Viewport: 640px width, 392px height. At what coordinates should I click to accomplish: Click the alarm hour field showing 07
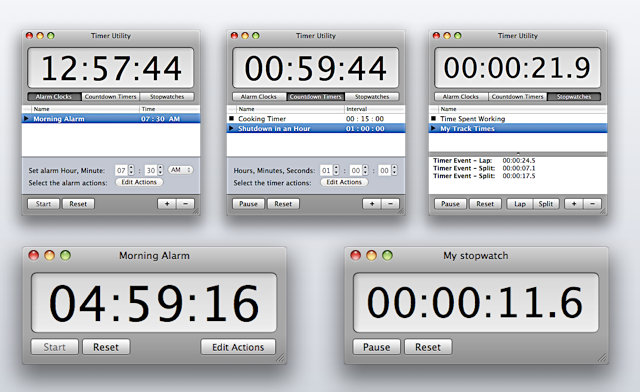(121, 170)
